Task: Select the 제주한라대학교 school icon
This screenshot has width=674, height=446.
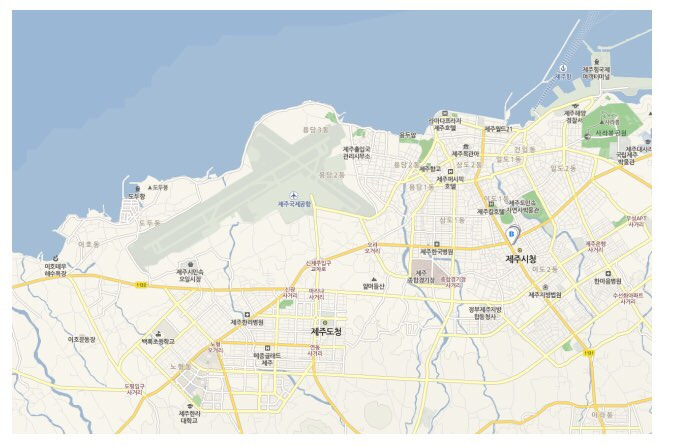Action: [x=190, y=406]
